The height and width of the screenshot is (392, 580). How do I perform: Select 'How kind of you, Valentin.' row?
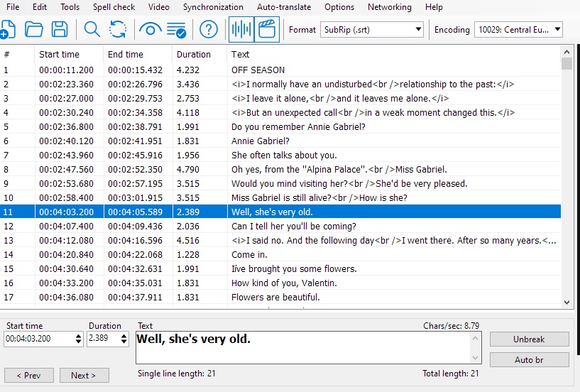280,283
